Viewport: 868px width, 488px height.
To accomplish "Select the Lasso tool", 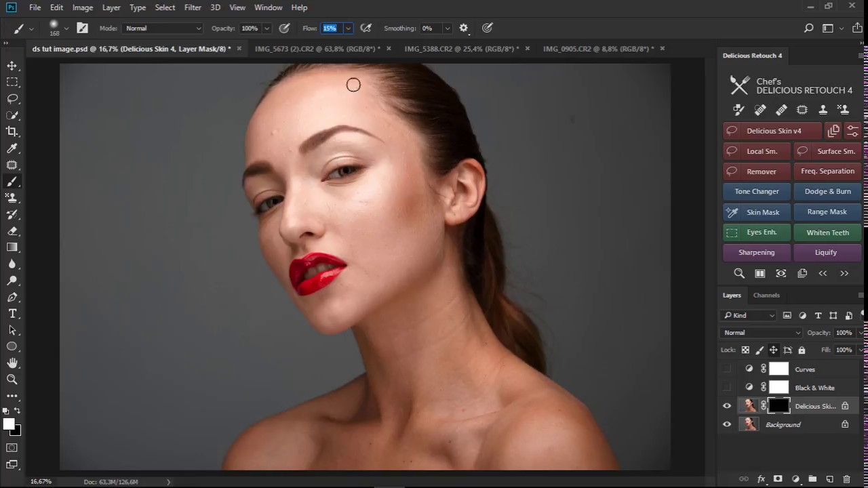I will 12,98.
